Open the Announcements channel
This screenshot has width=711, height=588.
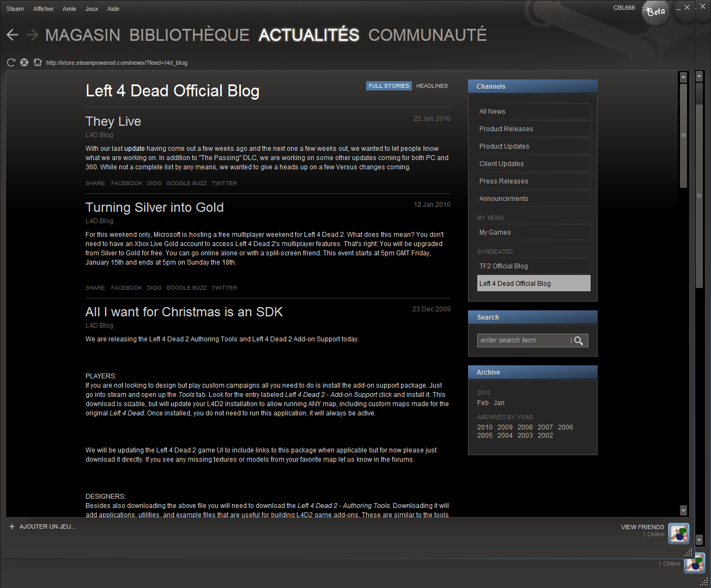coord(534,198)
